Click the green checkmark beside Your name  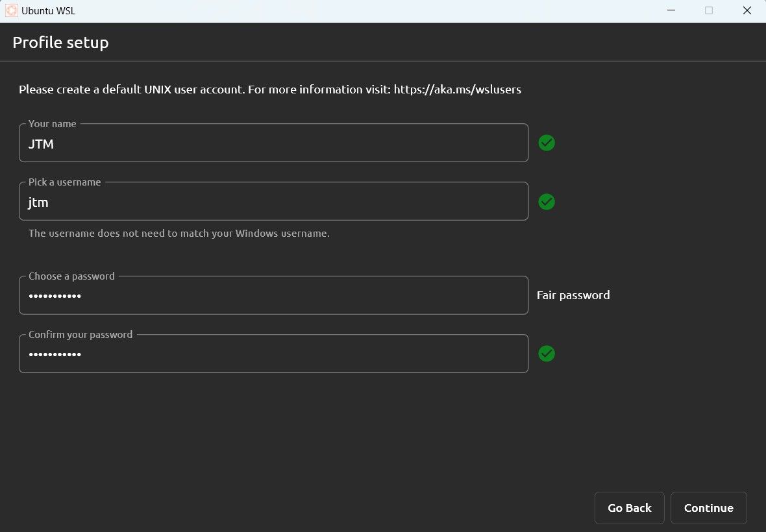coord(546,143)
